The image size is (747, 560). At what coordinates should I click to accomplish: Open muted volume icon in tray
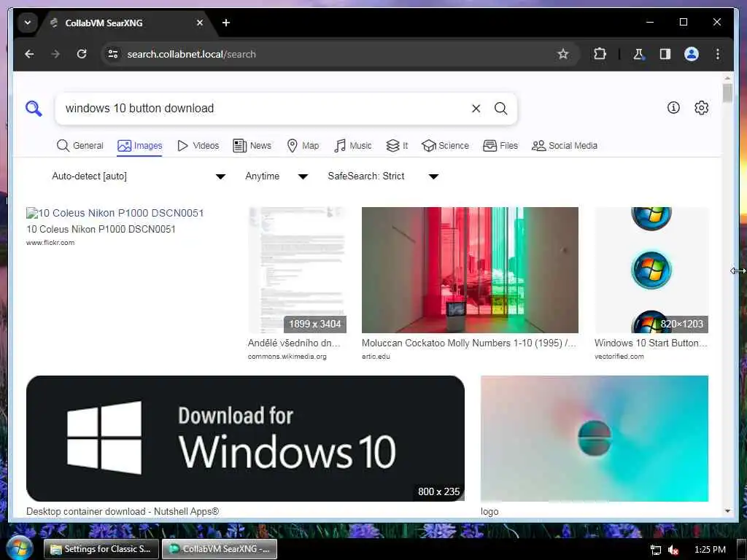(673, 550)
